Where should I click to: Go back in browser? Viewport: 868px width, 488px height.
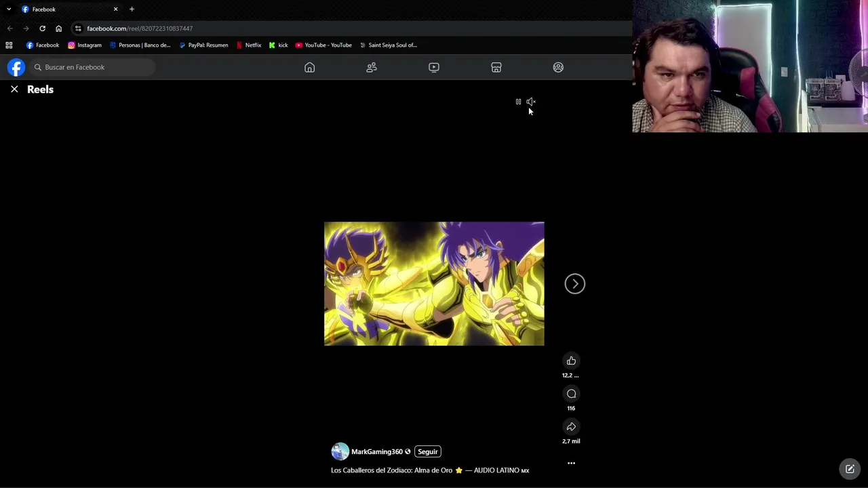pos(9,28)
